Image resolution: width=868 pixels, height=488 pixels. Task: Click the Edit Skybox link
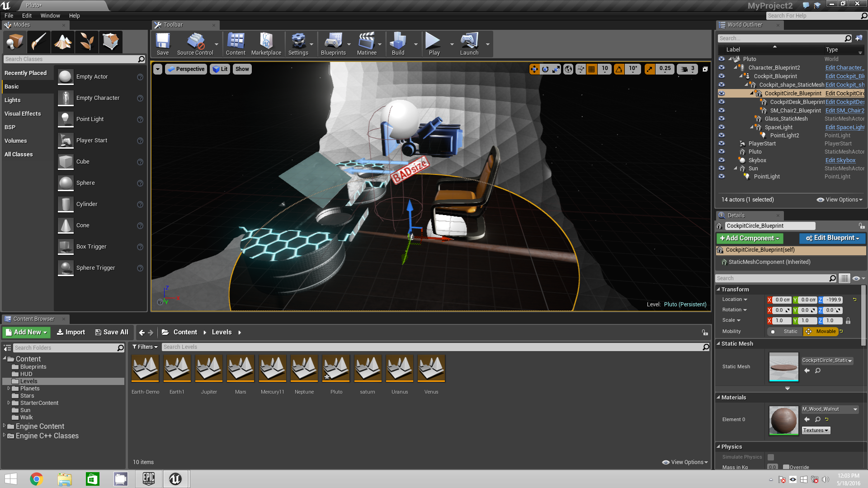[x=840, y=160]
